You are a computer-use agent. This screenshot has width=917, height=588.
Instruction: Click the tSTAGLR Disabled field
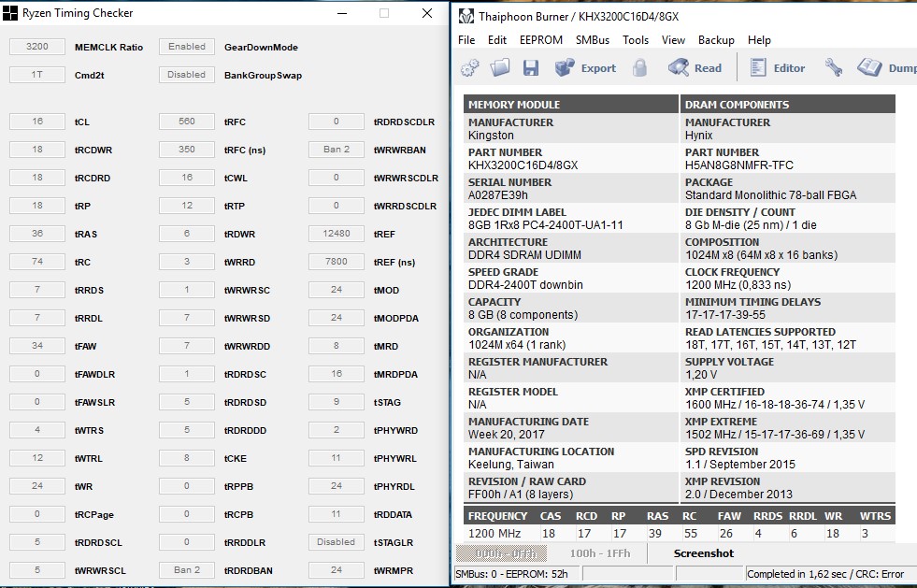tap(337, 542)
